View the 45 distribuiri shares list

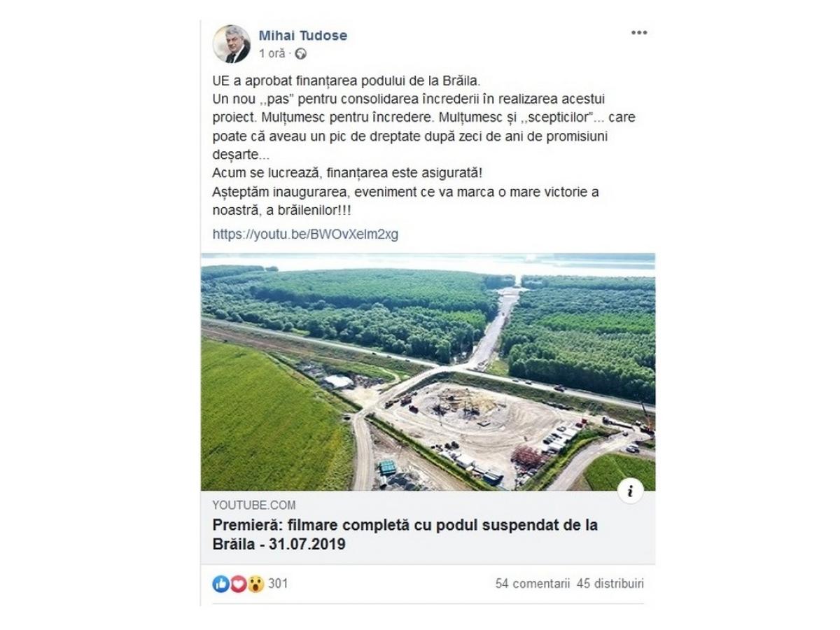tap(610, 583)
